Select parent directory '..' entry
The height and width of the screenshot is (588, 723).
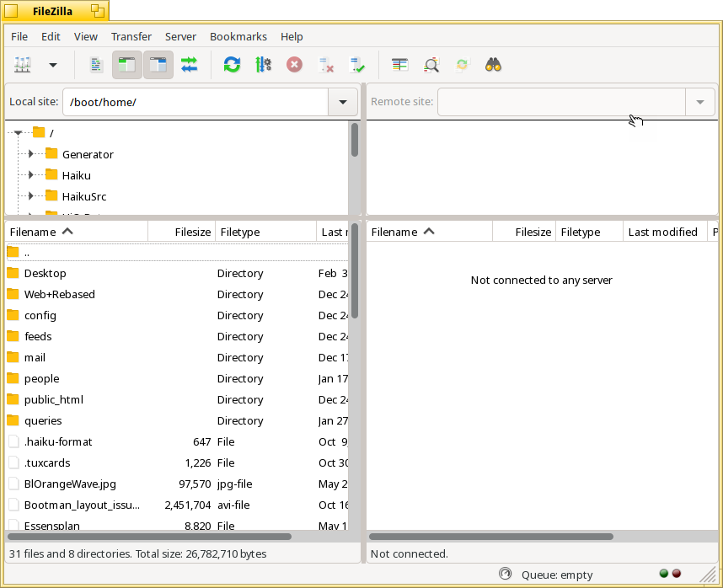pos(177,253)
